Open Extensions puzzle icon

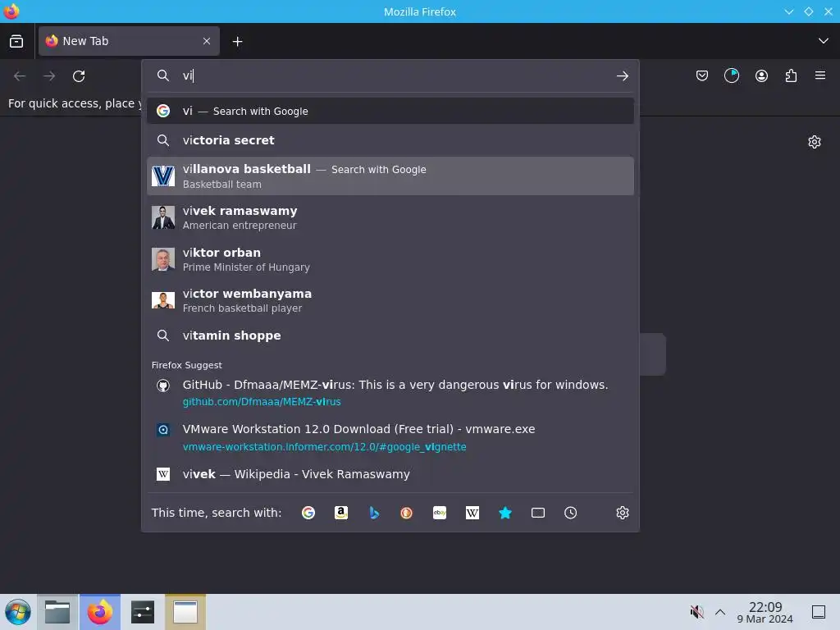791,76
